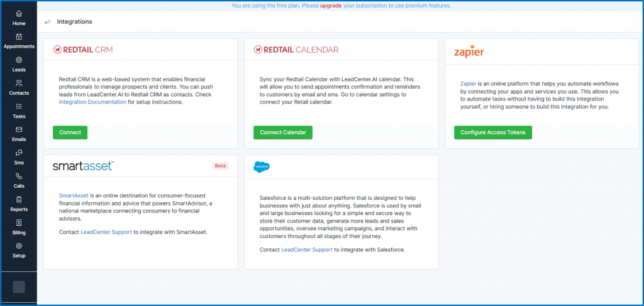Open the Integration Documentation link

(92, 102)
